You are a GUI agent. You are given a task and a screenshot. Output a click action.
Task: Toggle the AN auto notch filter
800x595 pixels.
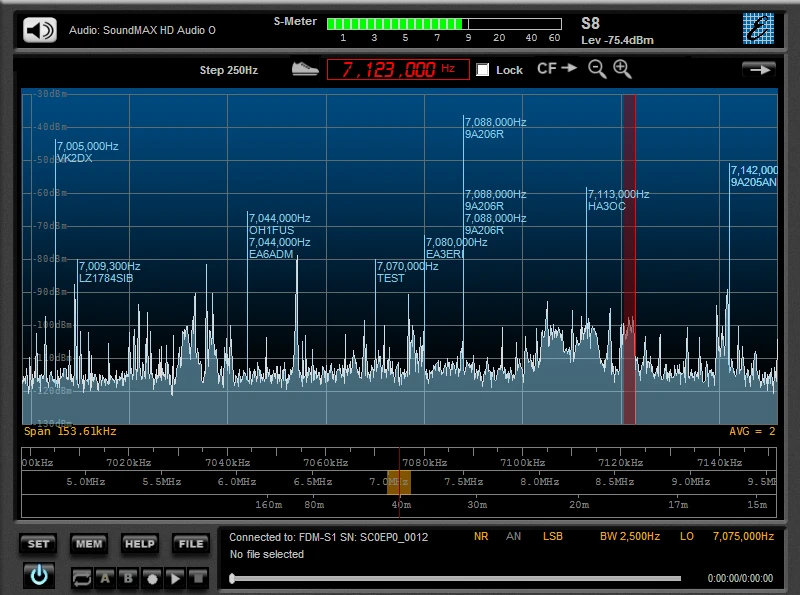[513, 537]
